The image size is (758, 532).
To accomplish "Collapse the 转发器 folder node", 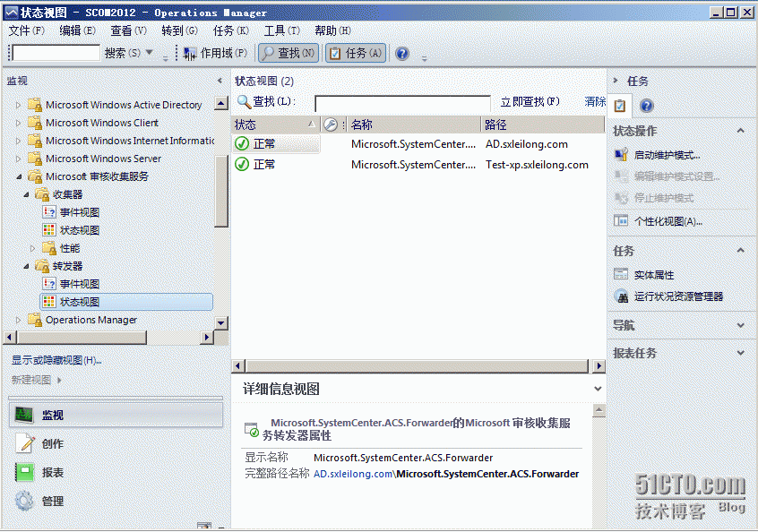I will (26, 266).
